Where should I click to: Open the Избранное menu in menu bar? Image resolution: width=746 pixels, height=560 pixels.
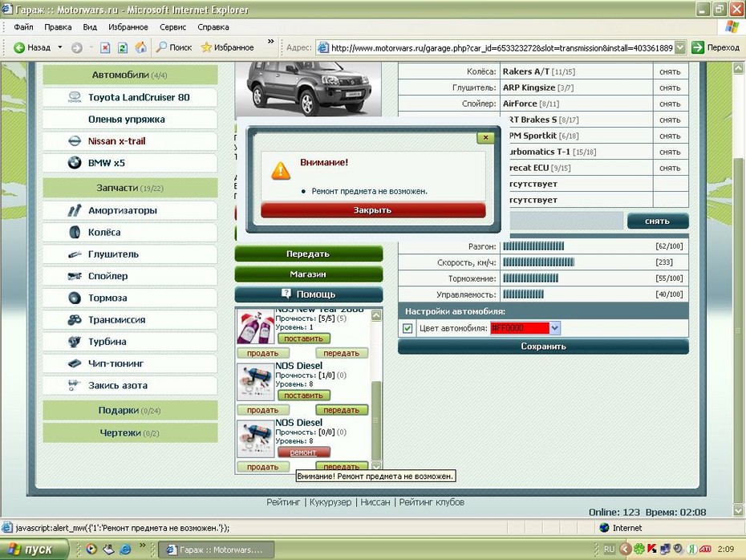tap(128, 27)
